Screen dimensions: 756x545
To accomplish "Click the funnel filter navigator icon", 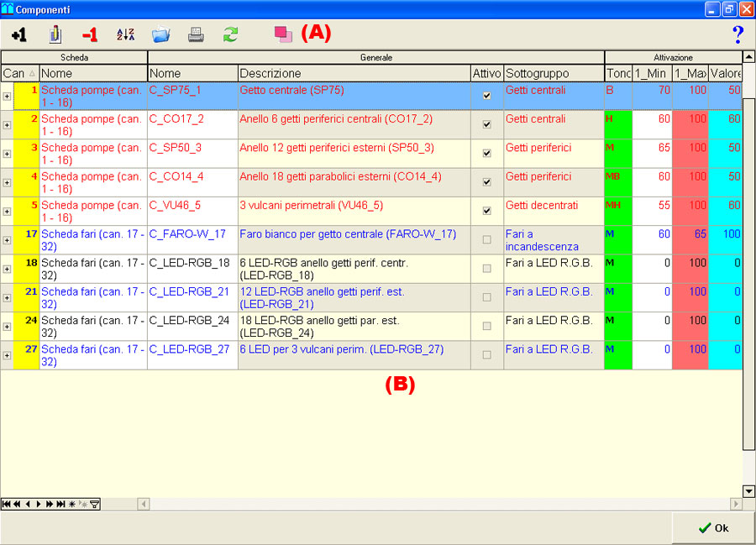I will [95, 504].
